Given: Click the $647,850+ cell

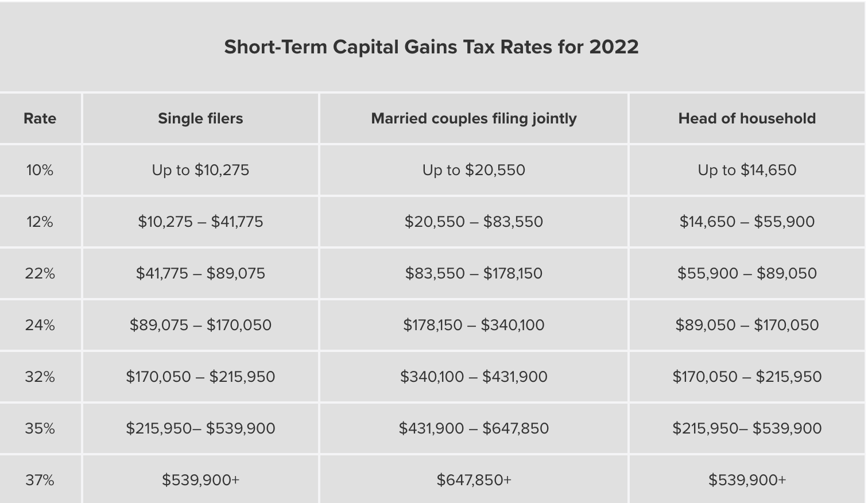Looking at the screenshot, I should pyautogui.click(x=474, y=480).
